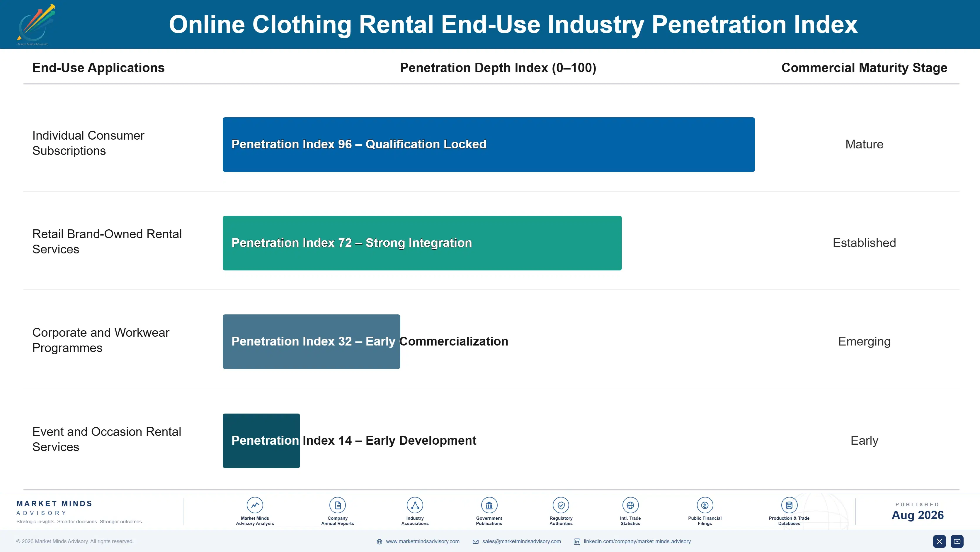980x552 pixels.
Task: Click the globe icon beside website URL
Action: click(379, 542)
